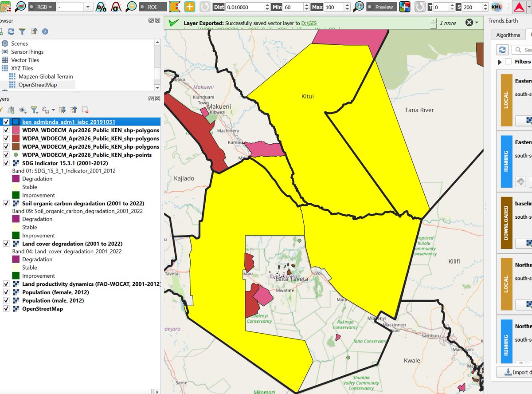Click the cumulative count cut stretch icon

click(x=102, y=7)
